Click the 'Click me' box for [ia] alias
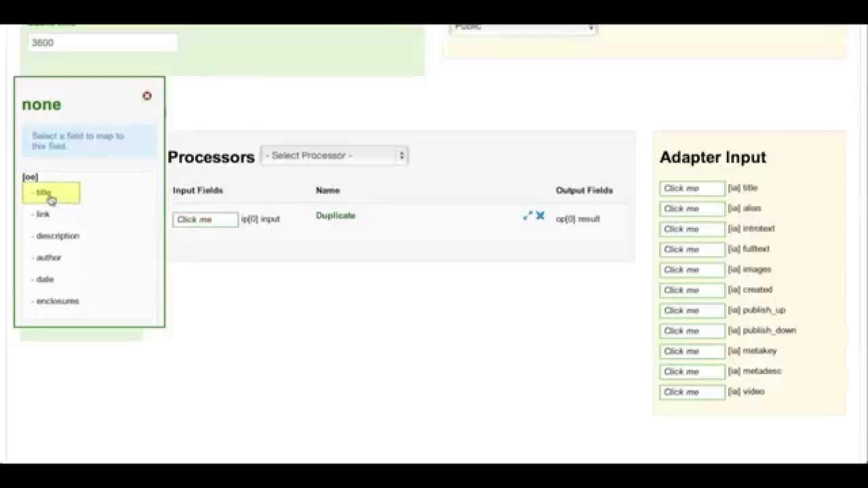 point(692,209)
